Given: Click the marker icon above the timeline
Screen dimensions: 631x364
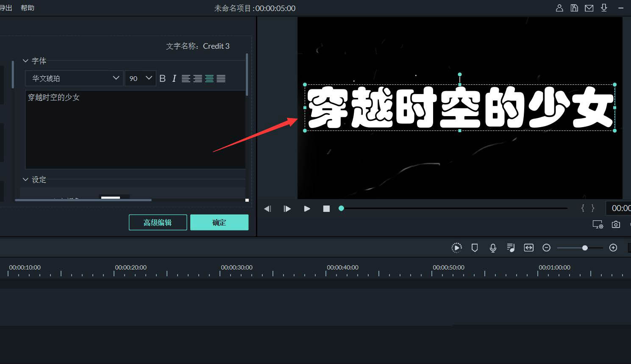Looking at the screenshot, I should coord(475,247).
